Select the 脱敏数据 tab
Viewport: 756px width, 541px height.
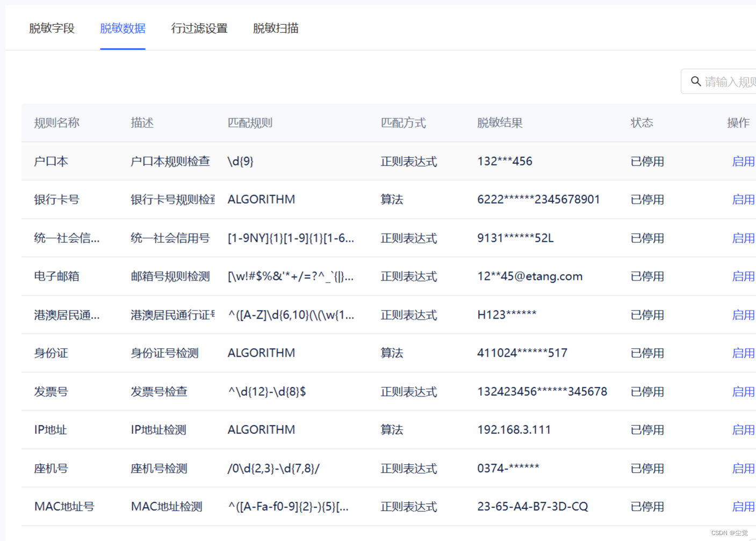point(123,28)
